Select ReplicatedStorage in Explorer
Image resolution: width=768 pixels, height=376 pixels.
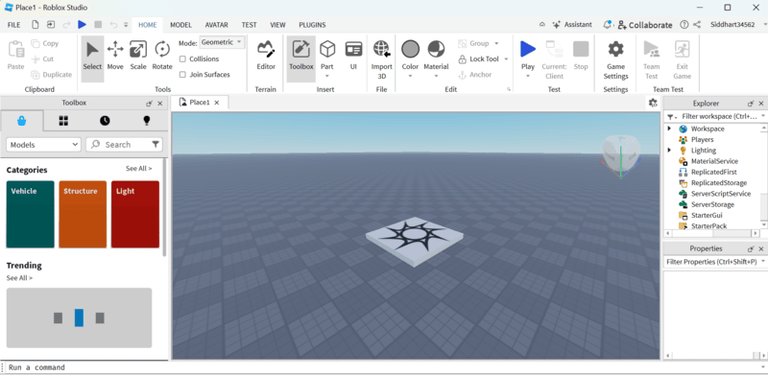(719, 183)
